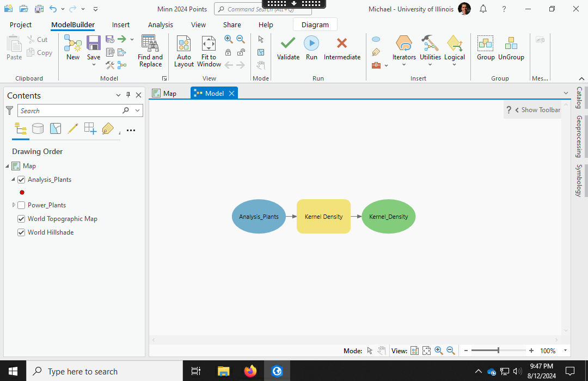
Task: Open the Iterators dropdown
Action: tap(404, 64)
